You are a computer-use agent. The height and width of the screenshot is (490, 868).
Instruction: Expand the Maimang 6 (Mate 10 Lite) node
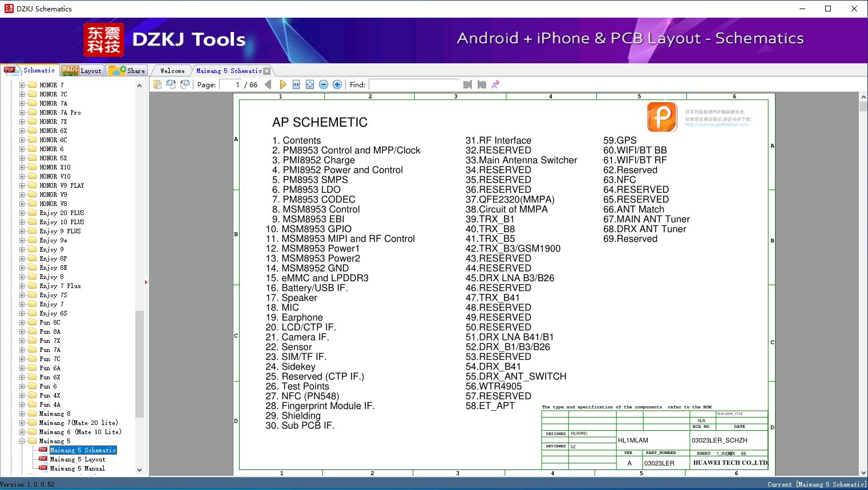tap(22, 432)
